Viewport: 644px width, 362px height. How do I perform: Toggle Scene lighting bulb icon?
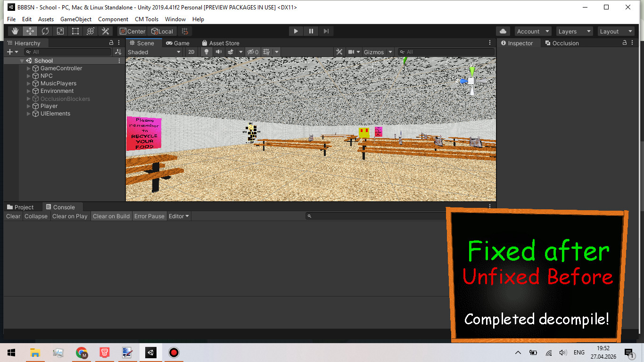(x=206, y=52)
